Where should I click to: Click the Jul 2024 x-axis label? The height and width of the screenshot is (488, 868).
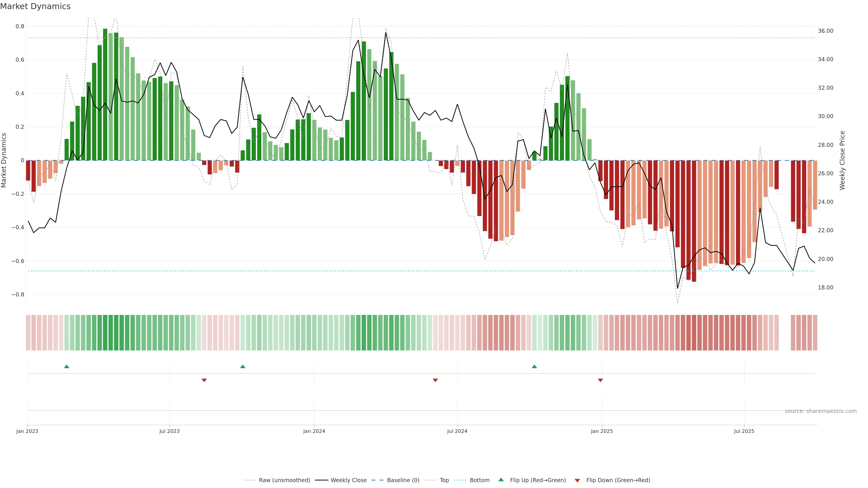click(457, 431)
